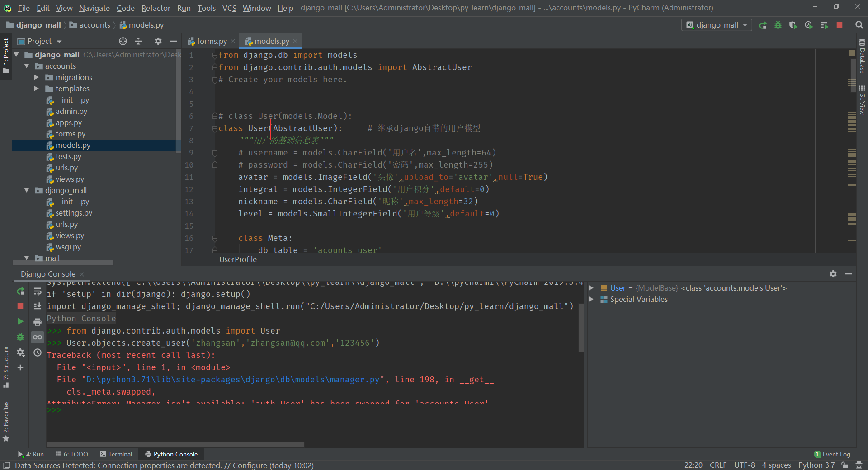868x470 pixels.
Task: Stop the Django Console with red square
Action: click(20, 306)
